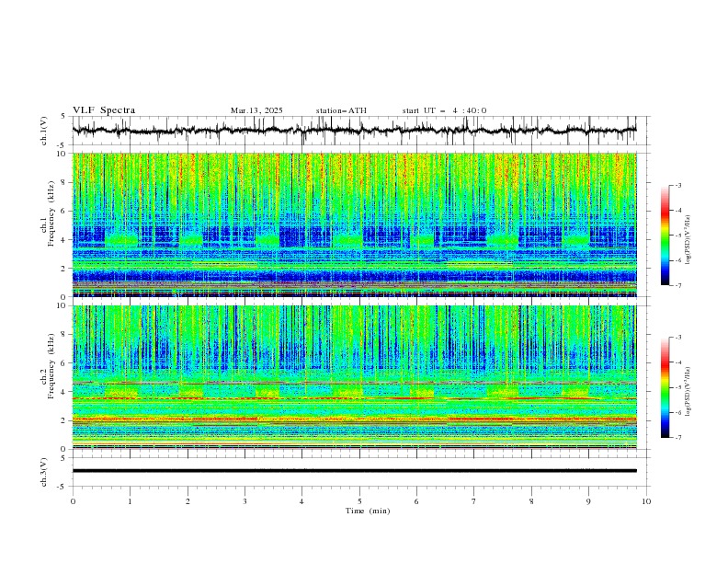The width and height of the screenshot is (728, 563).
Task: Click the upper colorbar "log(PSD)(V²/Hz)" label
Action: click(688, 240)
